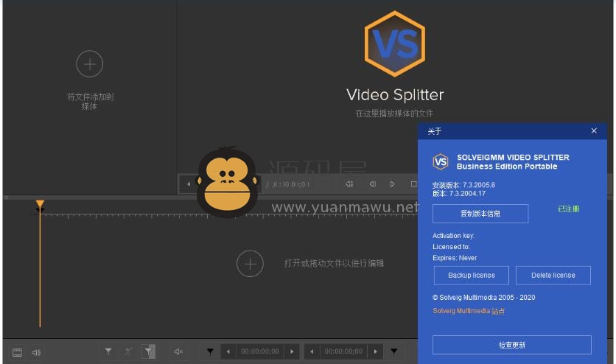This screenshot has width=616, height=364.
Task: Click the left arrow beside the player time display
Action: coord(189,183)
